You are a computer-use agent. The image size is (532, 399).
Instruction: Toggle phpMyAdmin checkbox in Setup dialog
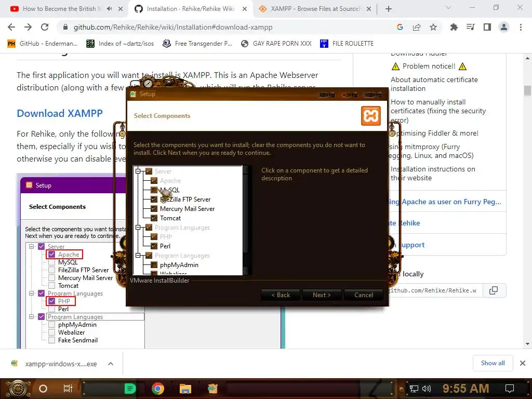(x=154, y=265)
